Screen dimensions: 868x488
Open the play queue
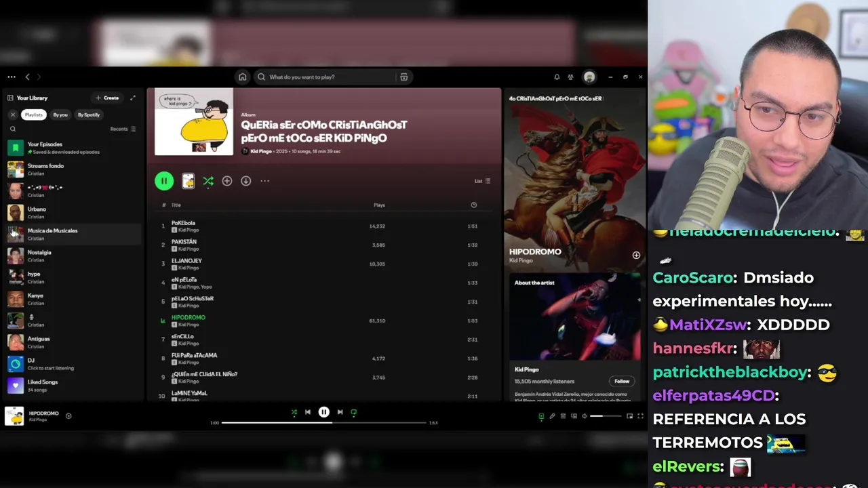[x=563, y=416]
